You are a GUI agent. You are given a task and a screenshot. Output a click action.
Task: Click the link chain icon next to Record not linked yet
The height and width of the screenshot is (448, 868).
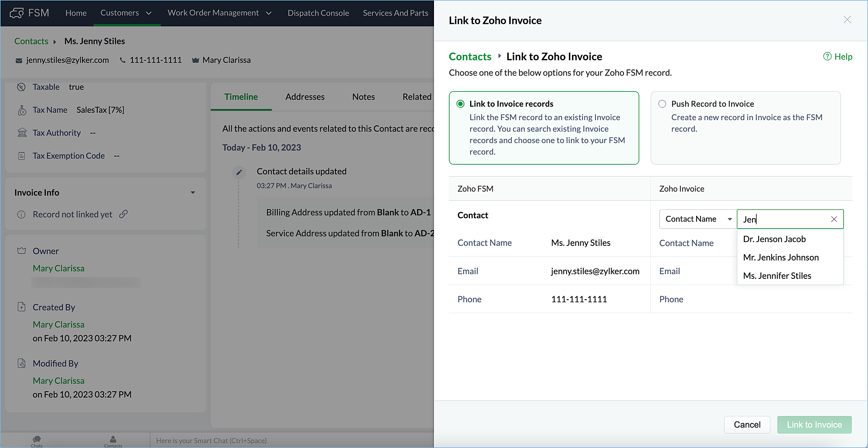coord(124,214)
